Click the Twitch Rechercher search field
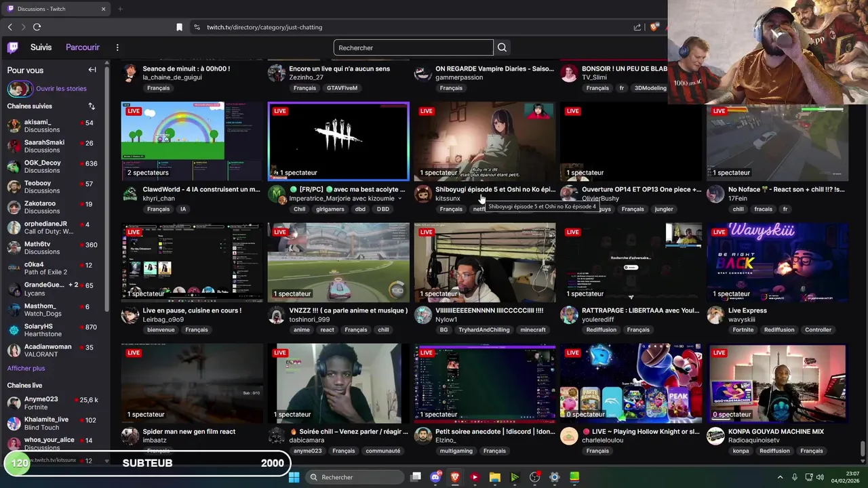This screenshot has height=488, width=868. 414,47
